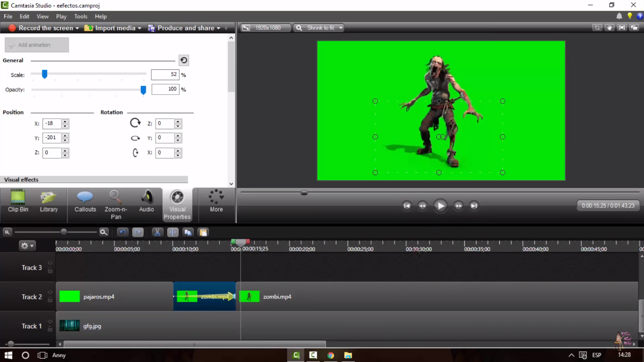Open the View menu

[42, 16]
